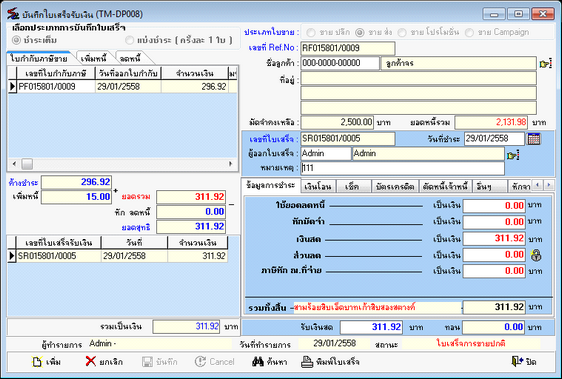The height and width of the screenshot is (379, 562).
Task: Click the binoculars search icon
Action: tap(257, 362)
